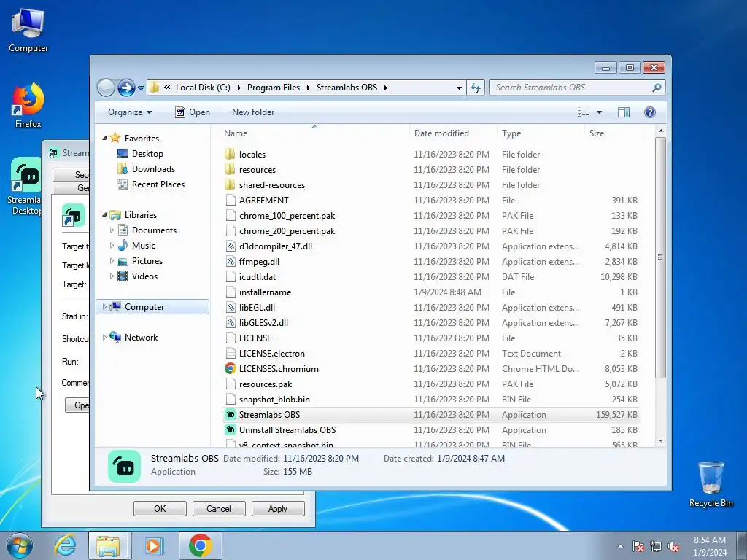The height and width of the screenshot is (560, 747).
Task: Open Windows Media Player from taskbar
Action: click(153, 545)
